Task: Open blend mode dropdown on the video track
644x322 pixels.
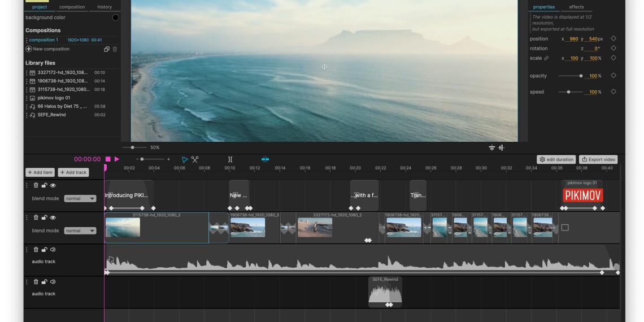Action: click(80, 231)
